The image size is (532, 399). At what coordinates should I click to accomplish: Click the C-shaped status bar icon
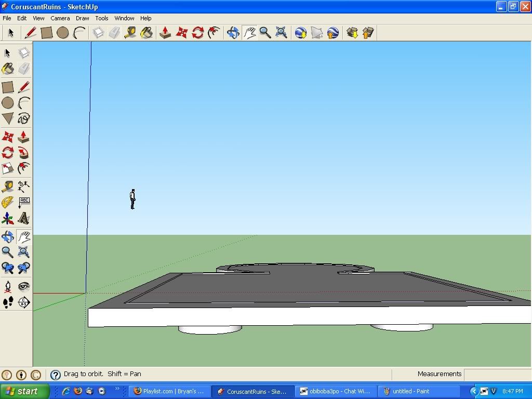36,375
